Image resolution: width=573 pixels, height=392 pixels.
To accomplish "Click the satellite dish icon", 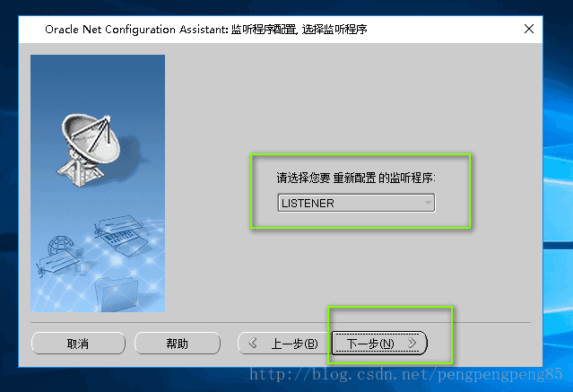I will click(89, 150).
